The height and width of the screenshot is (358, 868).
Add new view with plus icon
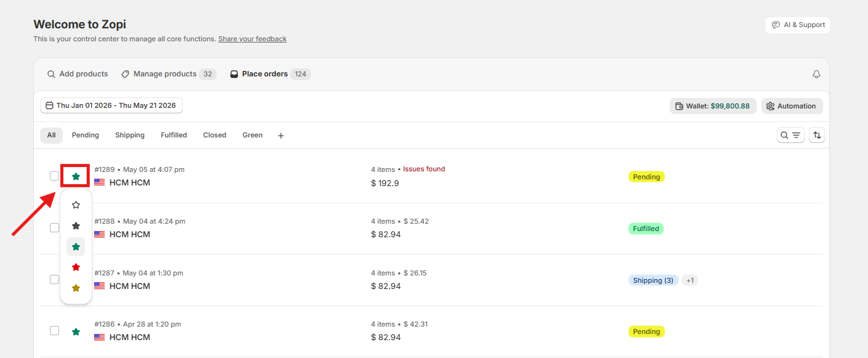tap(281, 136)
